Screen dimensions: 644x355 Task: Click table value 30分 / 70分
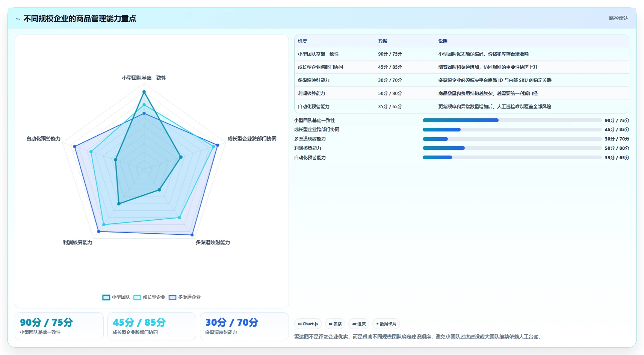[x=390, y=80]
